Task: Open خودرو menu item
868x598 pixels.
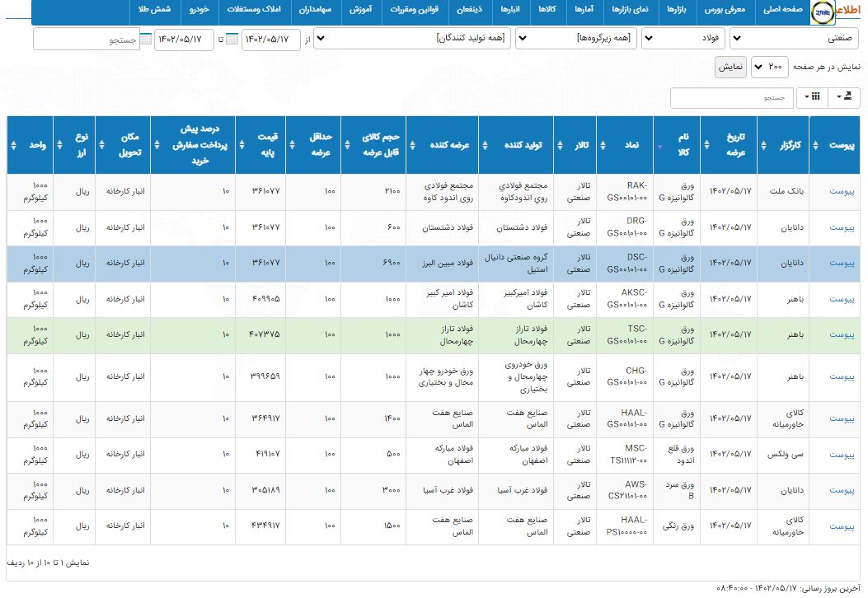Action: pyautogui.click(x=199, y=9)
